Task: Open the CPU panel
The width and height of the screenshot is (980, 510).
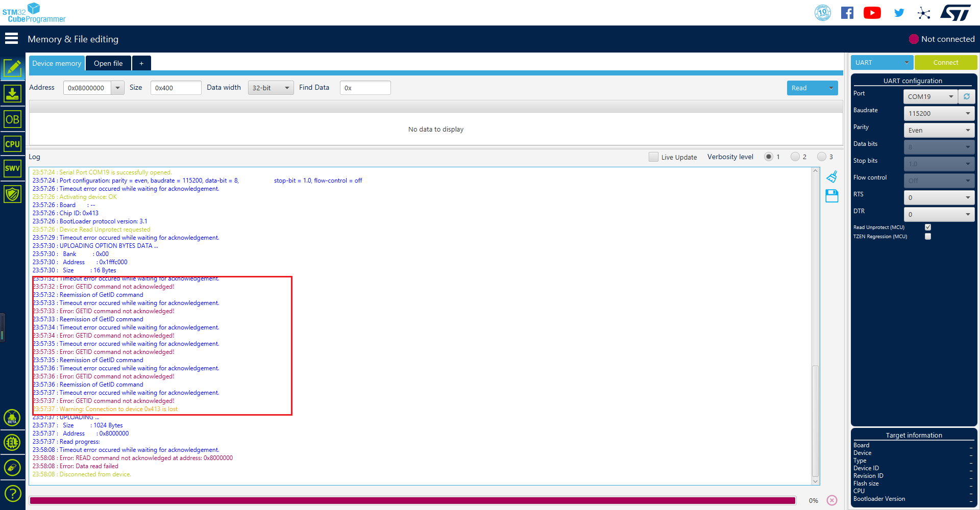Action: (x=12, y=144)
